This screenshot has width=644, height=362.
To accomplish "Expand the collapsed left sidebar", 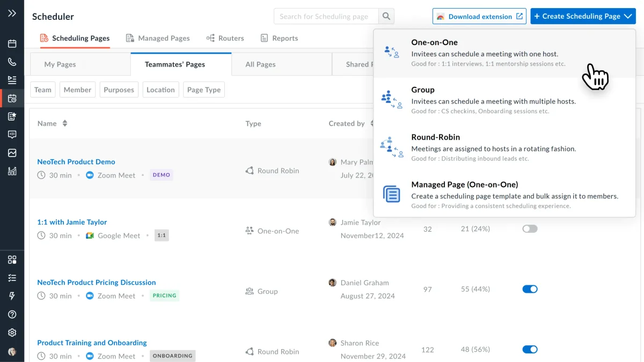I will (12, 13).
